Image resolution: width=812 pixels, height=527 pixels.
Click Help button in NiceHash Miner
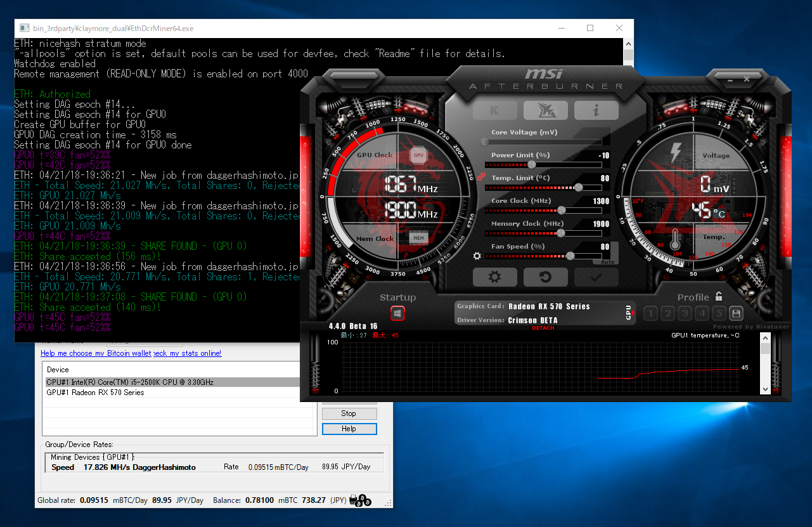pos(349,429)
